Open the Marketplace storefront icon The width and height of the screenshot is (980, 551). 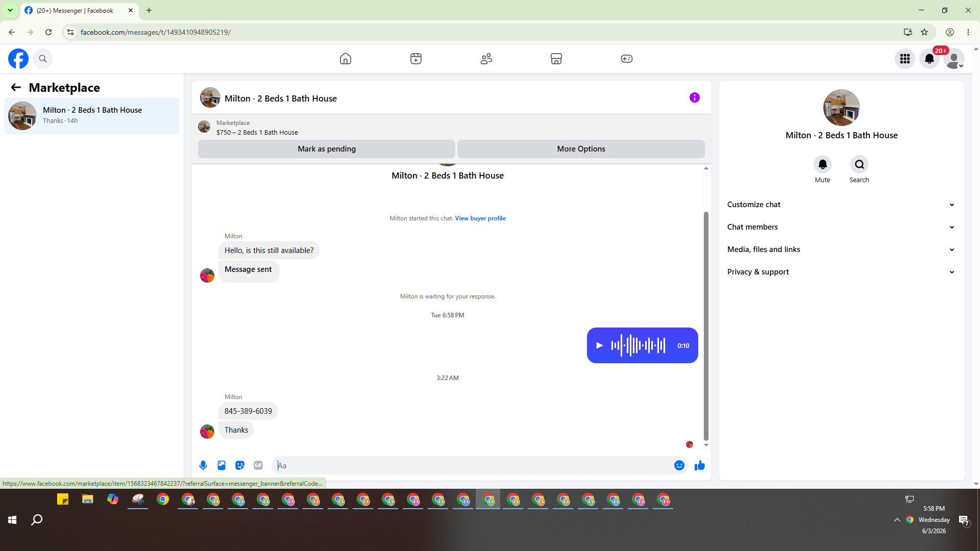point(556,59)
